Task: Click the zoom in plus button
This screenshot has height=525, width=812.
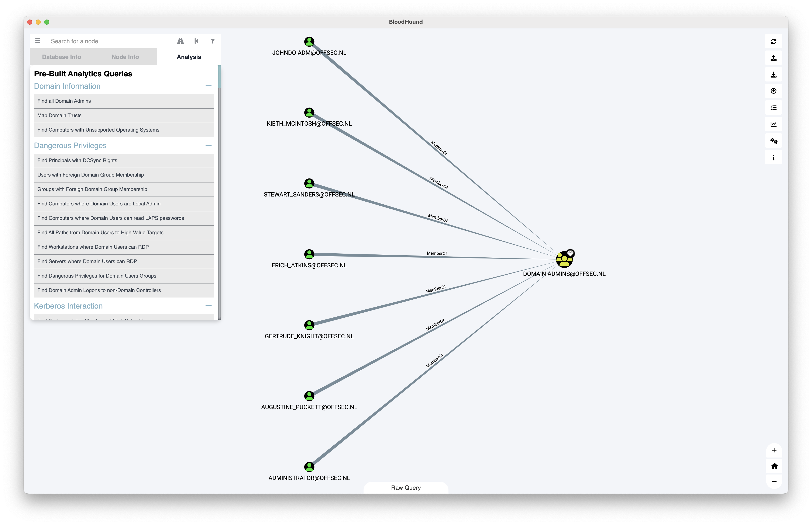Action: [774, 450]
